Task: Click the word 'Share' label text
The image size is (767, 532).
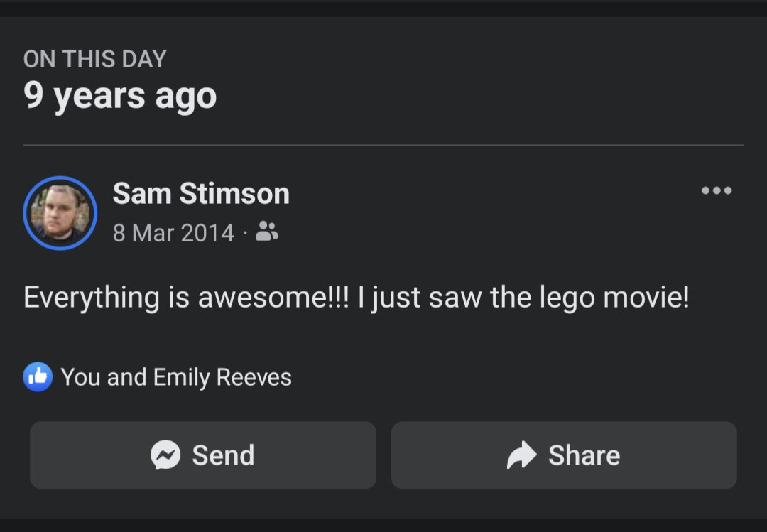Action: click(584, 455)
